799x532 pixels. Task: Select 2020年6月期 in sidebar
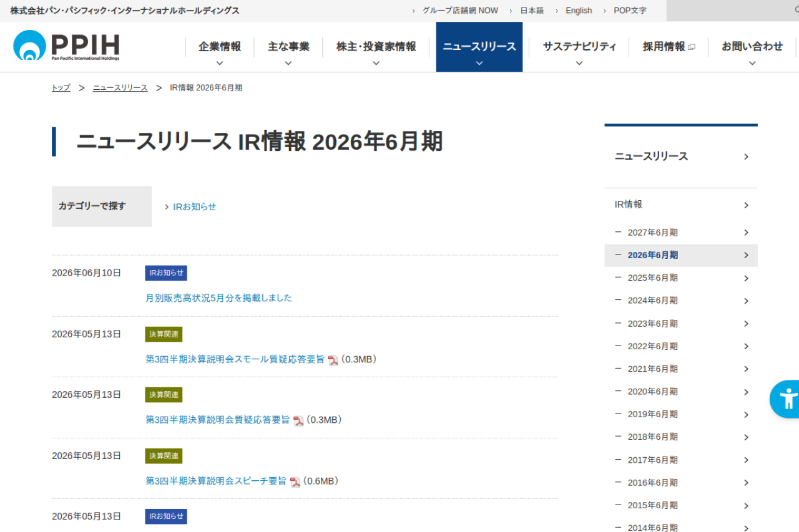click(681, 392)
